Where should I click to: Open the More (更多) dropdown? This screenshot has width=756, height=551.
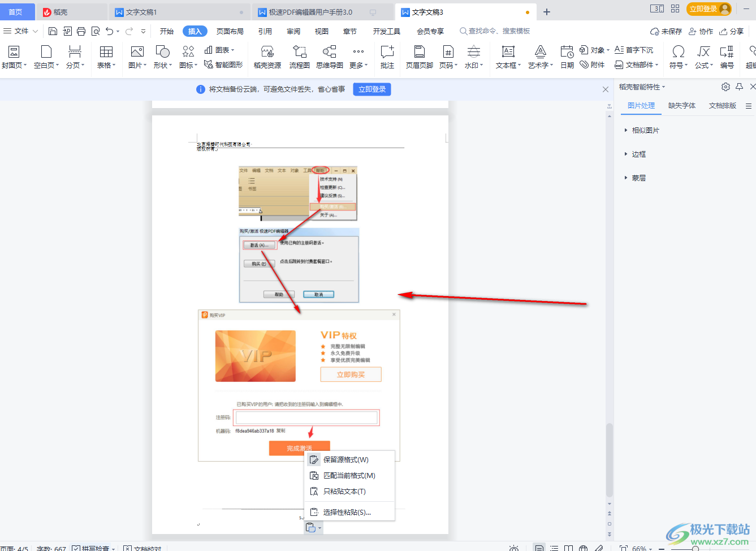358,57
